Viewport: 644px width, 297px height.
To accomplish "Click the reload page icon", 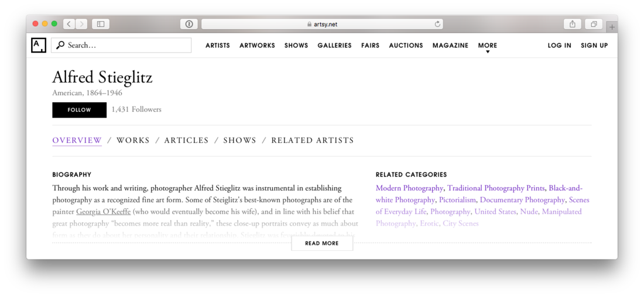I will tap(437, 24).
